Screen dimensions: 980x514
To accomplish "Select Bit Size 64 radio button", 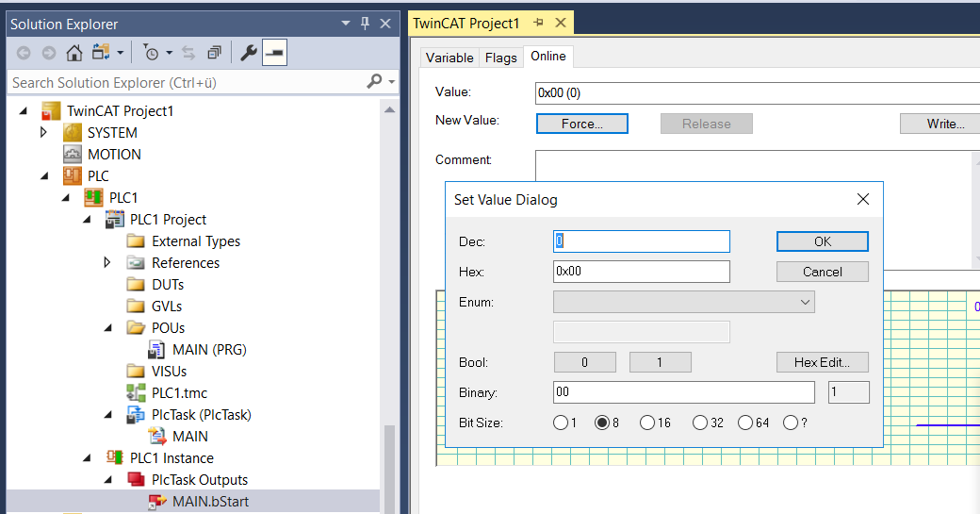I will (745, 423).
